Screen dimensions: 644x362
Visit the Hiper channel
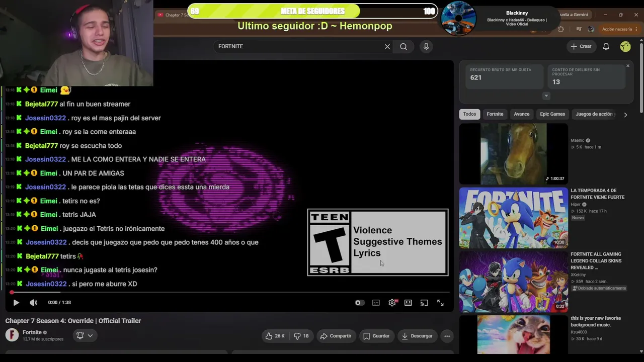[576, 205]
